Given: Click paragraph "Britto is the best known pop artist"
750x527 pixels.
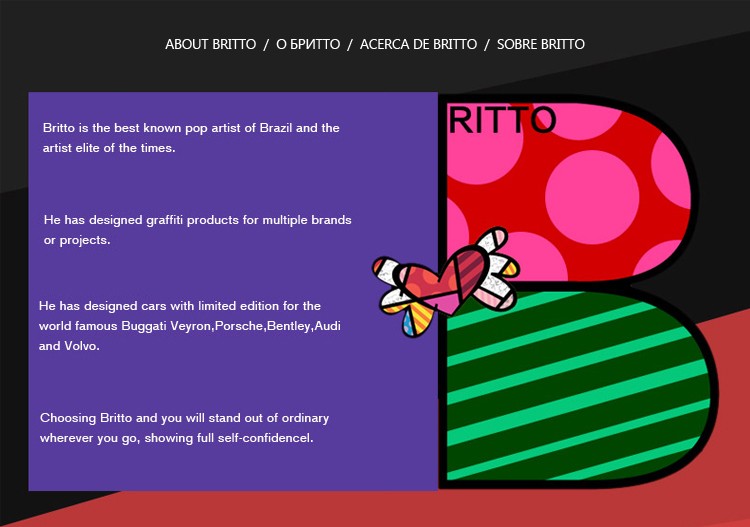Looking at the screenshot, I should [191, 138].
